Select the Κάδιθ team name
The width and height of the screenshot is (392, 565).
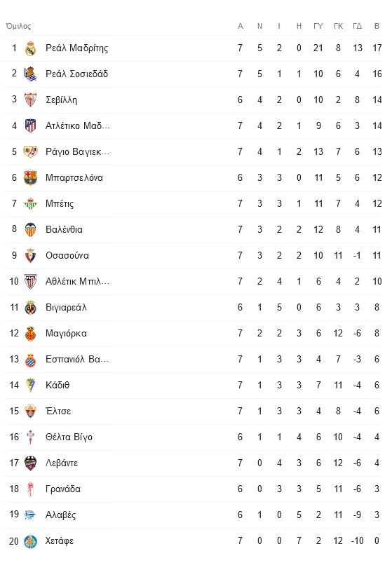pos(58,386)
